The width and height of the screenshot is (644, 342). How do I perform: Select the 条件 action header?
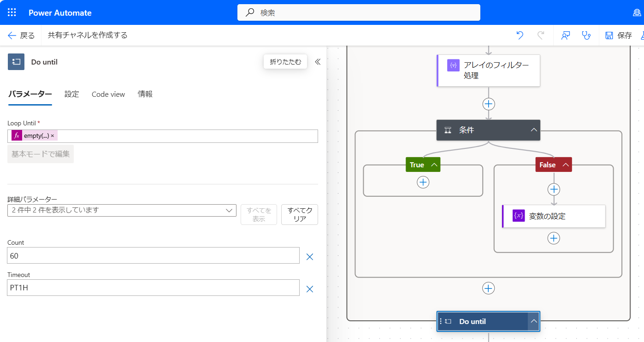tap(488, 130)
